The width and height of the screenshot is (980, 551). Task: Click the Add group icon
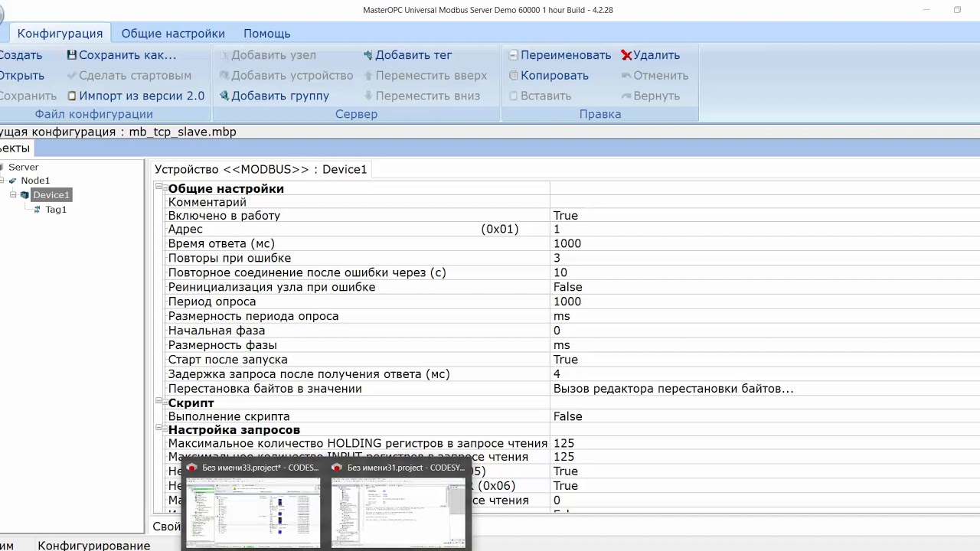pos(224,96)
